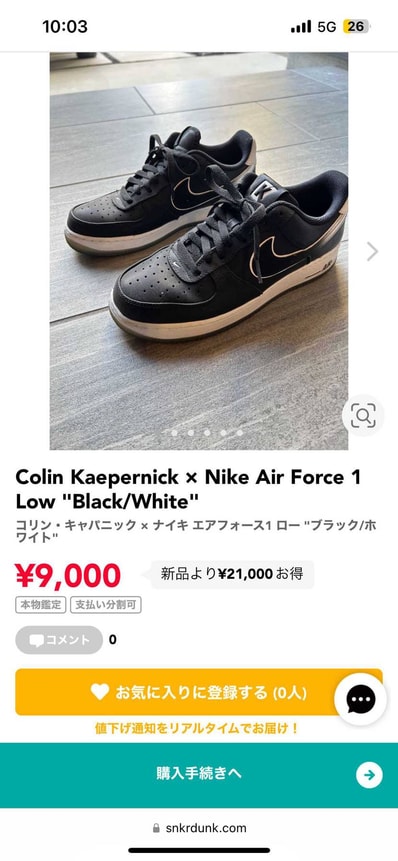Tap the heart icon on favorite button
Viewport: 398px width, 861px height.
tap(100, 691)
